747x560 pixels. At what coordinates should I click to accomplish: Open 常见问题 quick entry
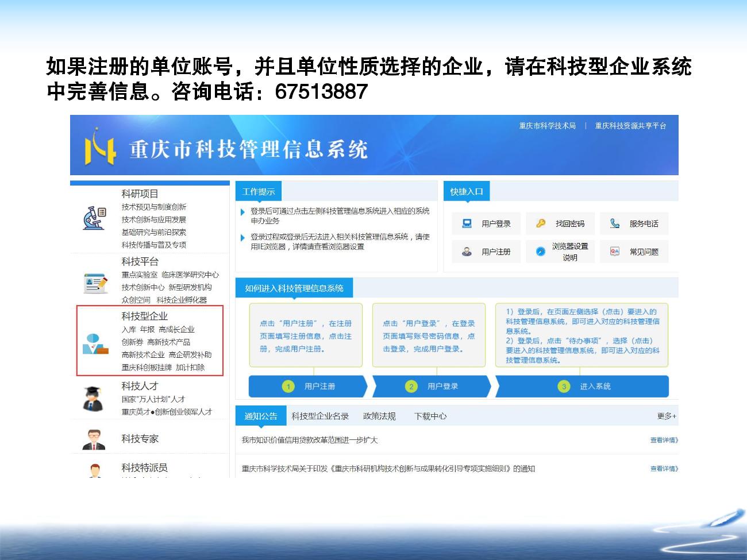tap(634, 252)
